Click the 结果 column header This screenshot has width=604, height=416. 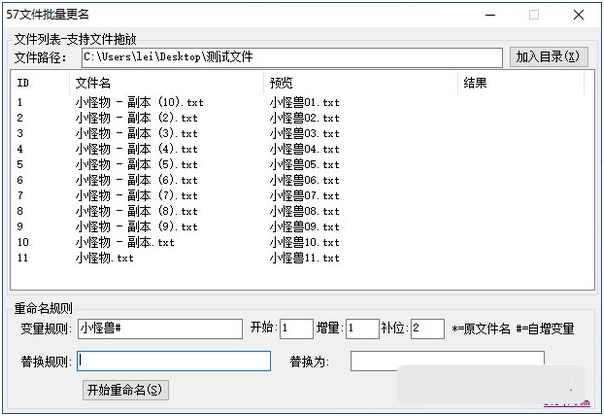520,84
